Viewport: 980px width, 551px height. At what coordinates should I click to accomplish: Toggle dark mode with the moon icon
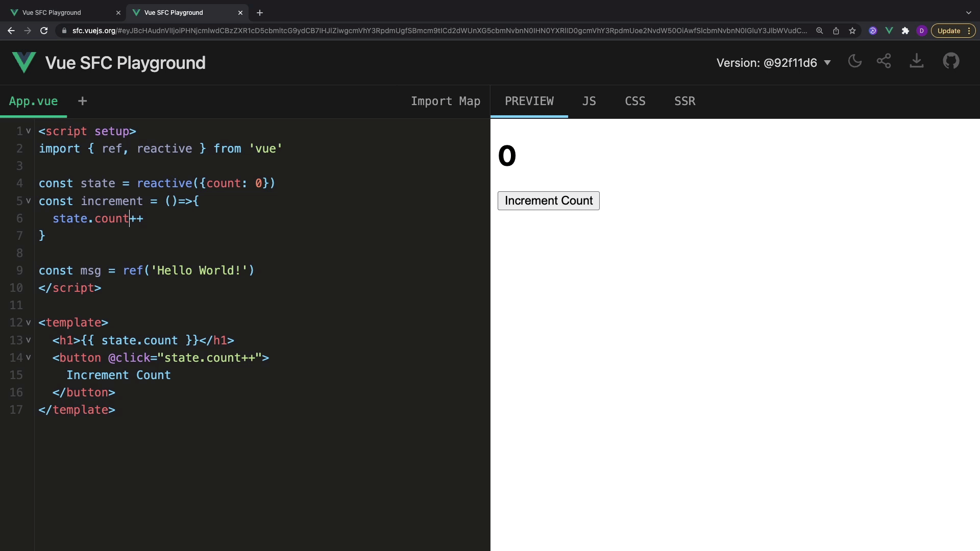(855, 62)
